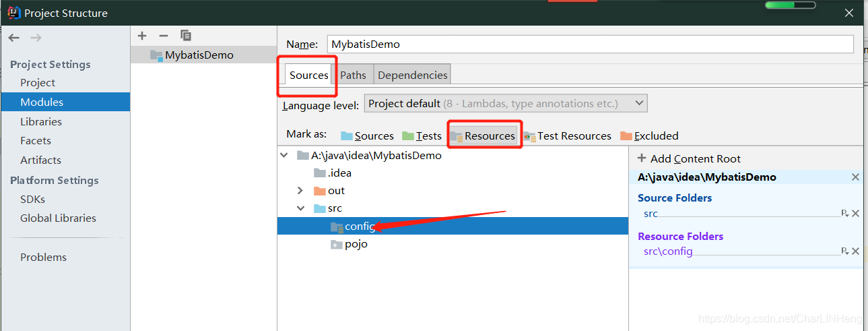This screenshot has height=331, width=868.
Task: Select the .idea folder in tree
Action: point(333,173)
